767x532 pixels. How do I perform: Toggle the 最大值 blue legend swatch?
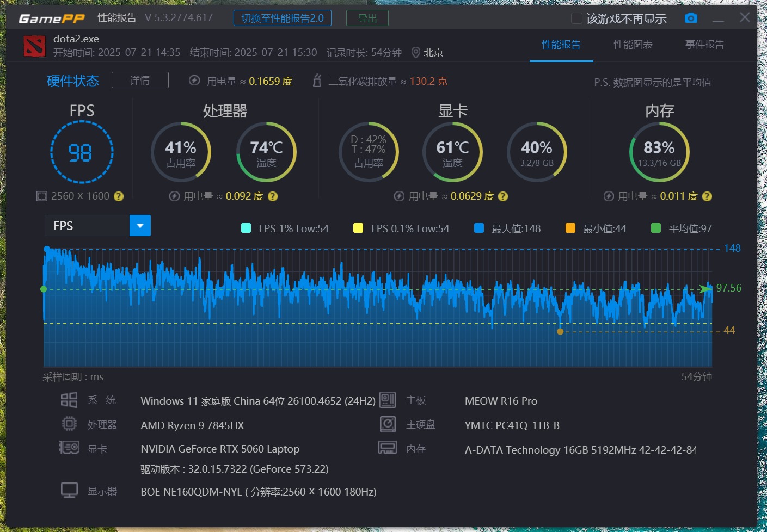tap(479, 228)
